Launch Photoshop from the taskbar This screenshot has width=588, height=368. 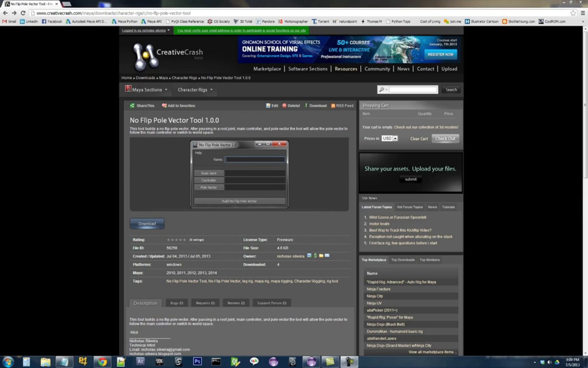coord(197,362)
